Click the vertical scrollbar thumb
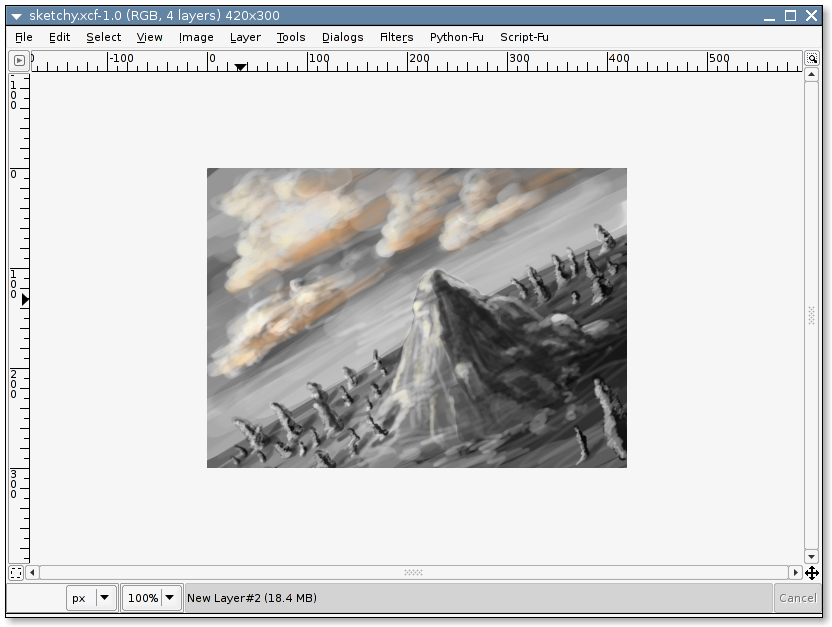 tap(811, 316)
